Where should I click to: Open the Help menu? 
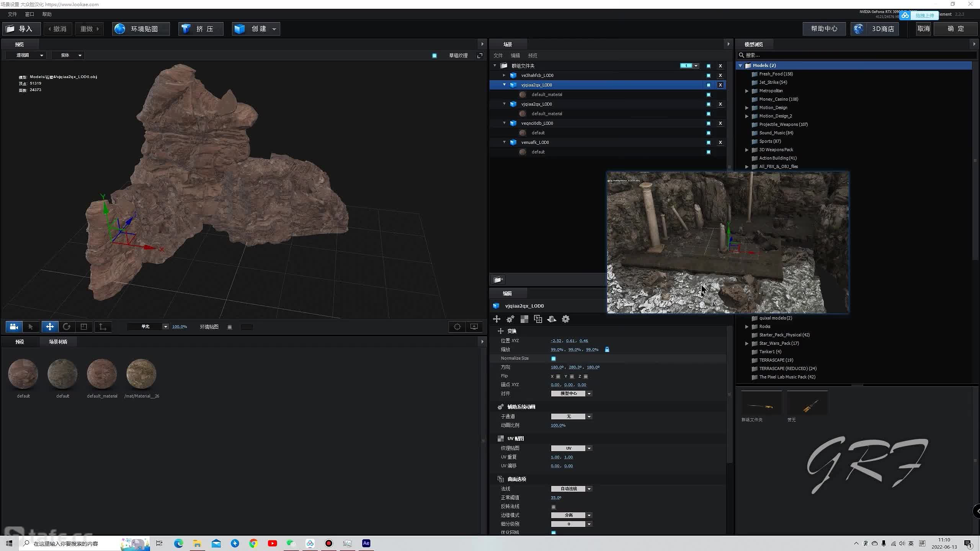[x=47, y=14]
